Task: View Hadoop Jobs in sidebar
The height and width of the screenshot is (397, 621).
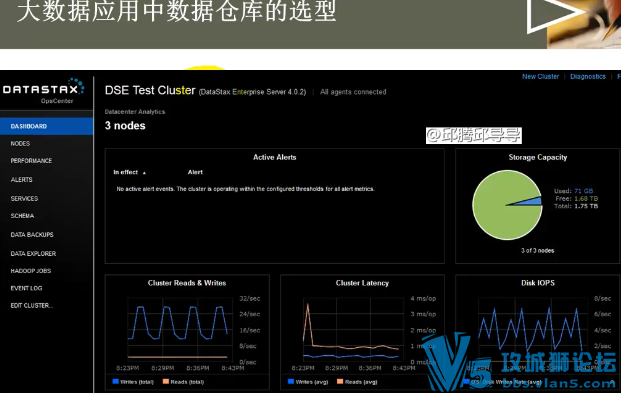Action: click(30, 271)
